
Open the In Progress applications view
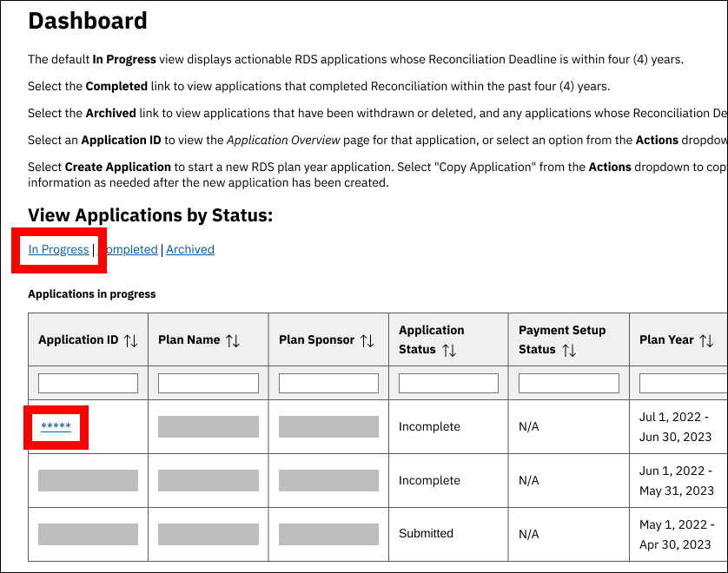(x=58, y=250)
